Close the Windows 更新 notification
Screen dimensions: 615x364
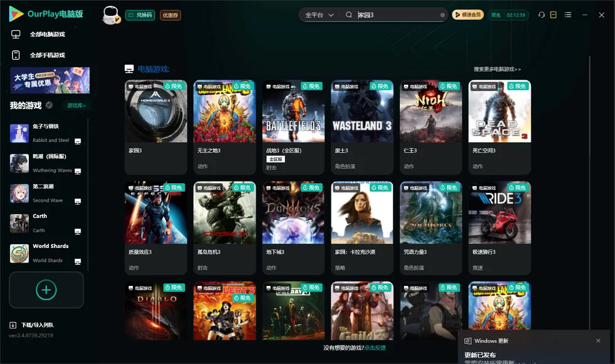[598, 341]
